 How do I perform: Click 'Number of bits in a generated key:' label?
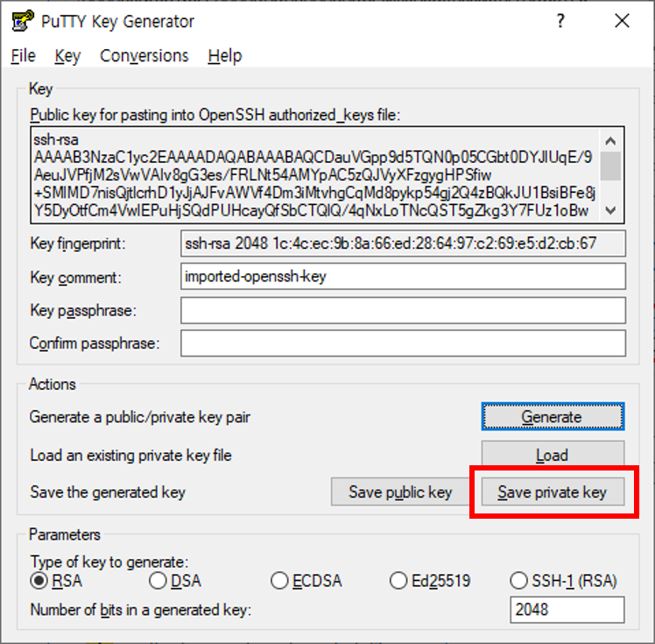(141, 610)
